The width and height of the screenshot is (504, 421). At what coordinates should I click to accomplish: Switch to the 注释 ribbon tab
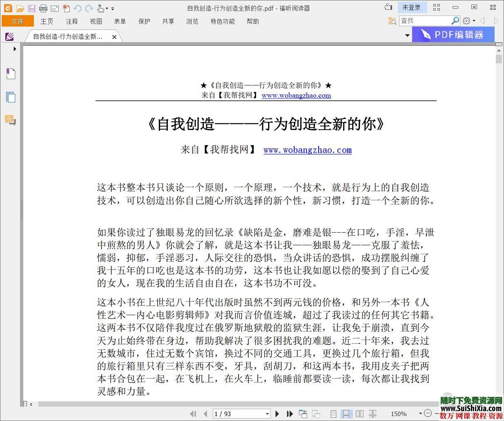coord(71,21)
